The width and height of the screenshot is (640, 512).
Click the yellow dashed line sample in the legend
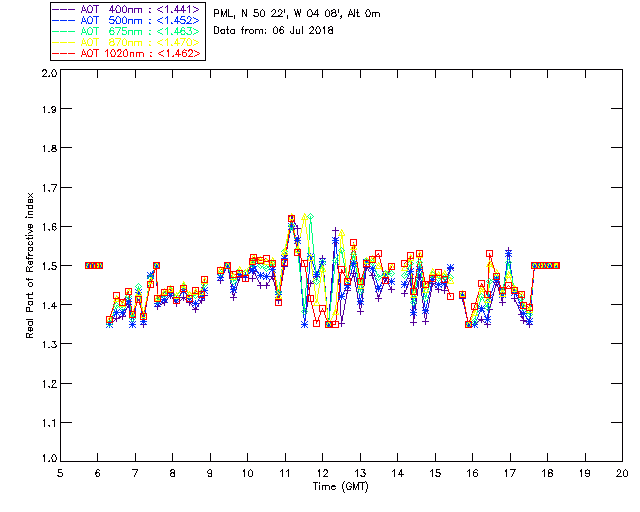(x=64, y=42)
